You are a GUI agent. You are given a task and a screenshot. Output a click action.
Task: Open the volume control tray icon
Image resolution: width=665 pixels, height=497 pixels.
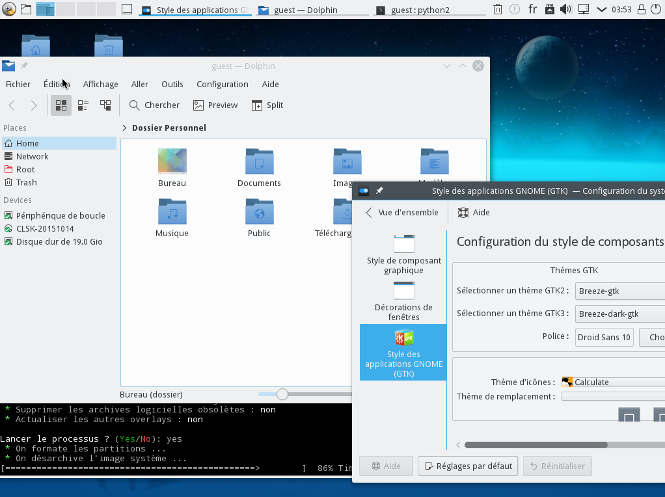pyautogui.click(x=566, y=9)
